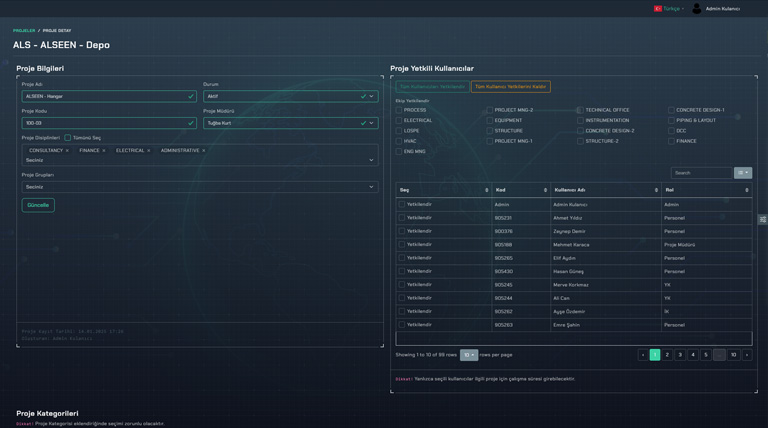Remove the FINANCE tag from disciplines
This screenshot has height=428, width=768.
click(104, 151)
